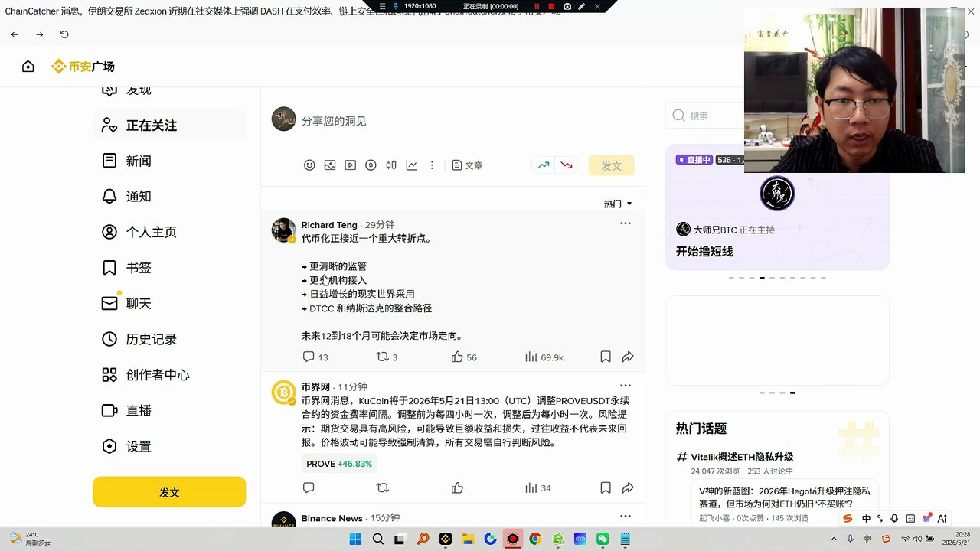Open Windows Start menu
Screen dimensions: 980x551
tap(355, 540)
